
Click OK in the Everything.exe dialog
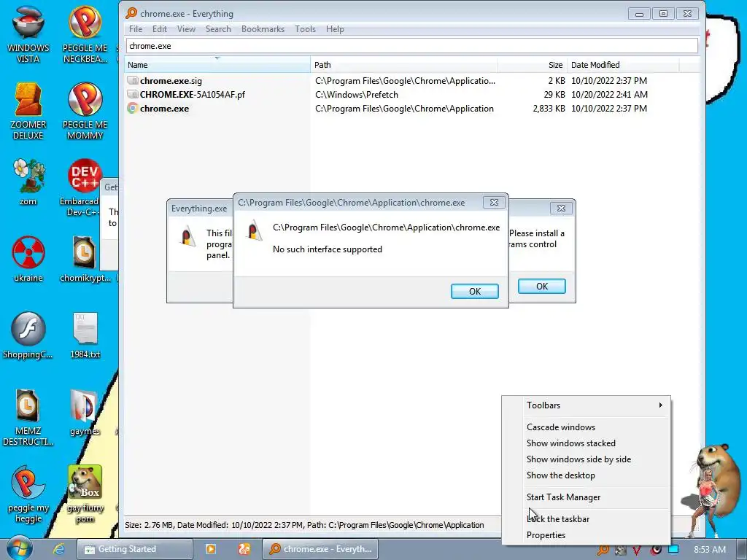pos(542,286)
